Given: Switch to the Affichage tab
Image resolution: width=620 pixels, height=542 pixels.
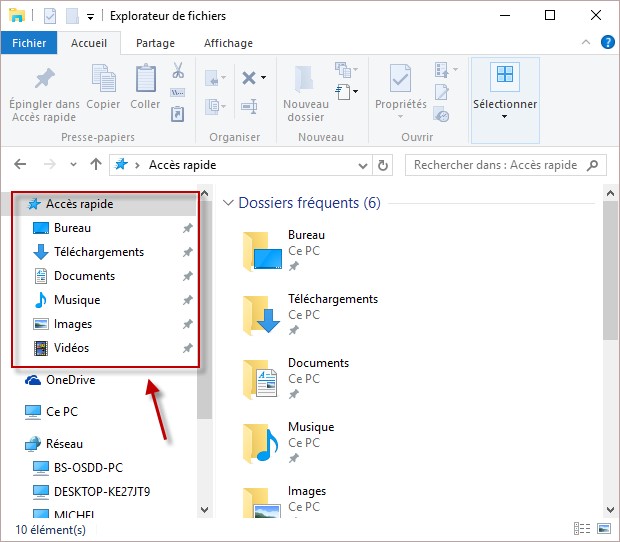Looking at the screenshot, I should 227,43.
